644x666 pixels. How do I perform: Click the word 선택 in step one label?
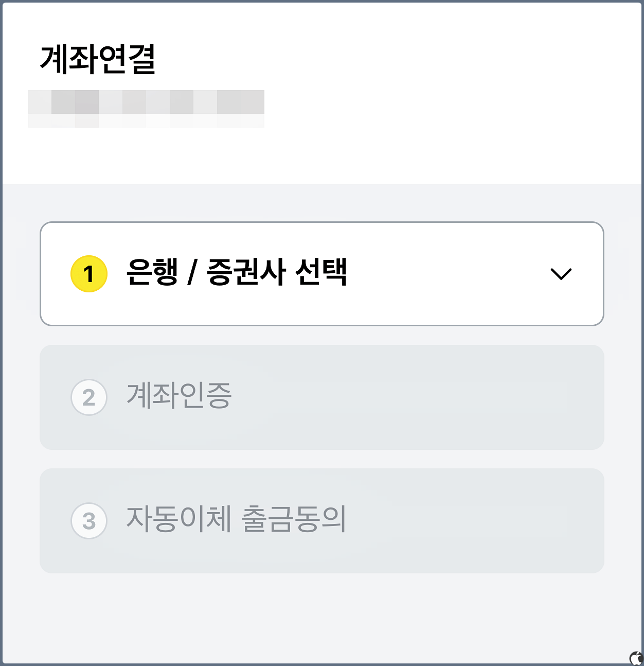321,271
